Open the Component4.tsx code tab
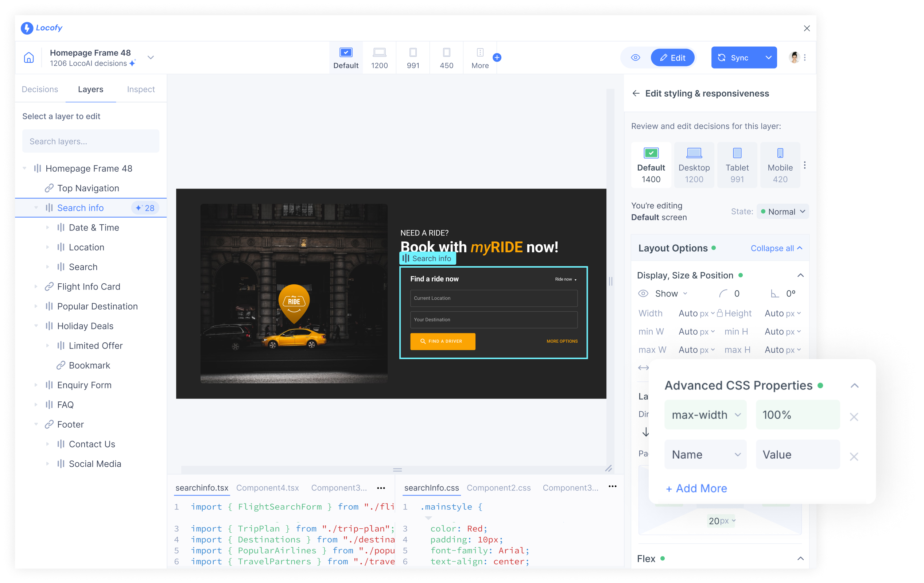Image resolution: width=924 pixels, height=583 pixels. tap(267, 488)
